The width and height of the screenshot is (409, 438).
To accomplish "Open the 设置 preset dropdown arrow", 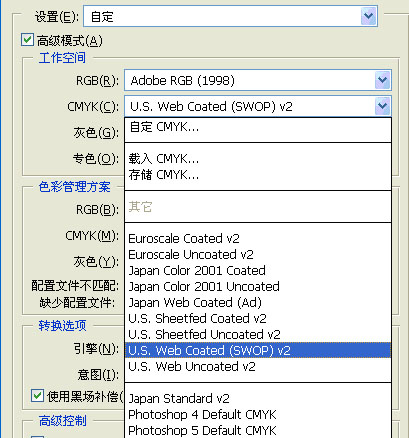I will (368, 16).
